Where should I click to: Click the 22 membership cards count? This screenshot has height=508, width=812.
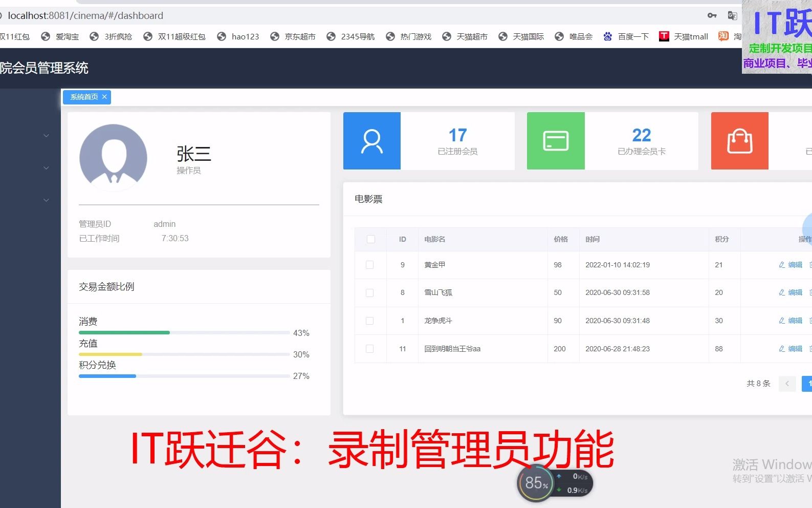click(x=642, y=135)
